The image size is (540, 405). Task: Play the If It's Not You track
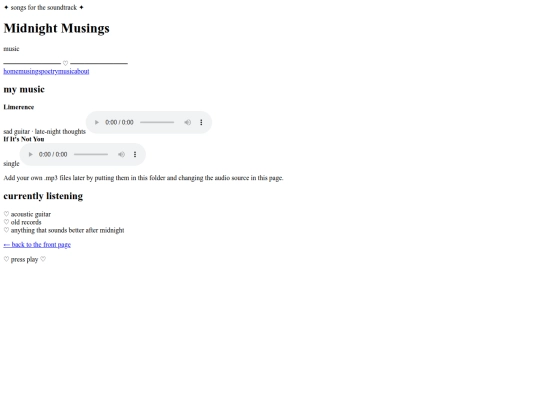30,154
